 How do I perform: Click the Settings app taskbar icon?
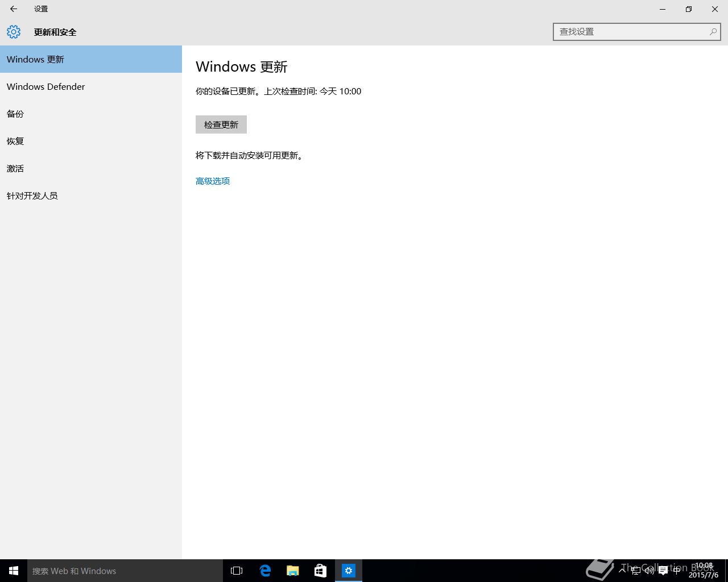tap(349, 571)
